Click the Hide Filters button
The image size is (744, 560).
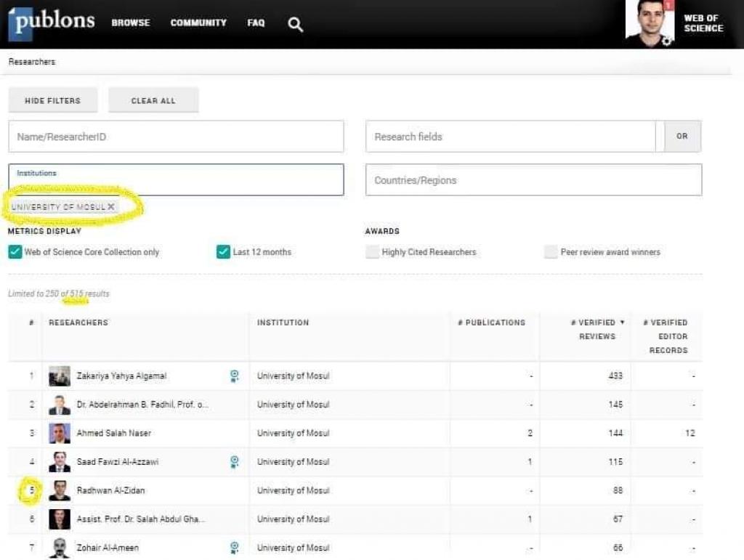click(x=52, y=100)
